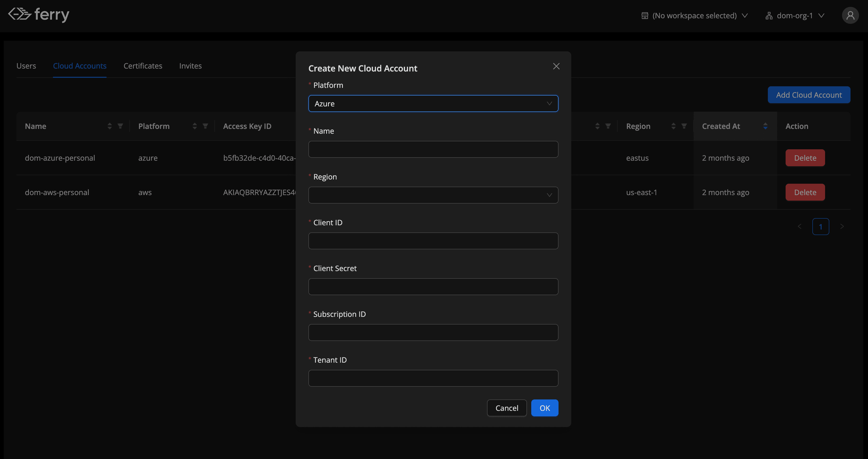Click Cancel in the dialog
The width and height of the screenshot is (868, 459).
pos(506,408)
